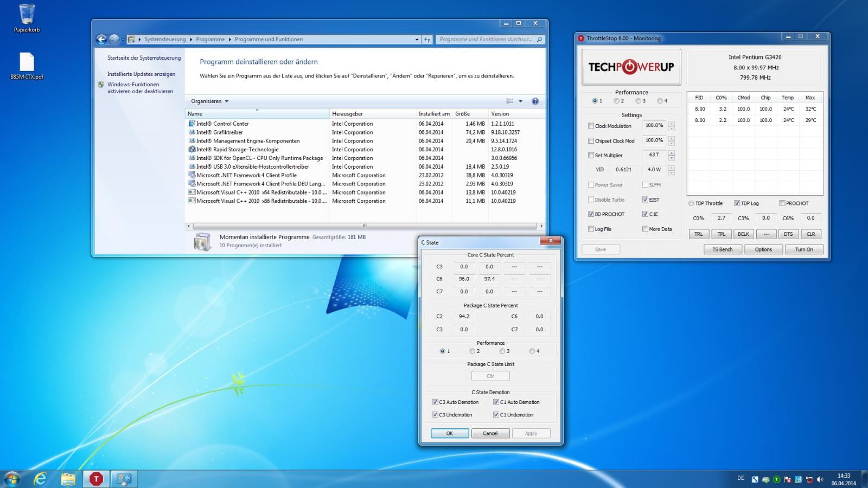Image resolution: width=868 pixels, height=488 pixels.
Task: Click the refresh button beside the address bar
Action: click(427, 39)
